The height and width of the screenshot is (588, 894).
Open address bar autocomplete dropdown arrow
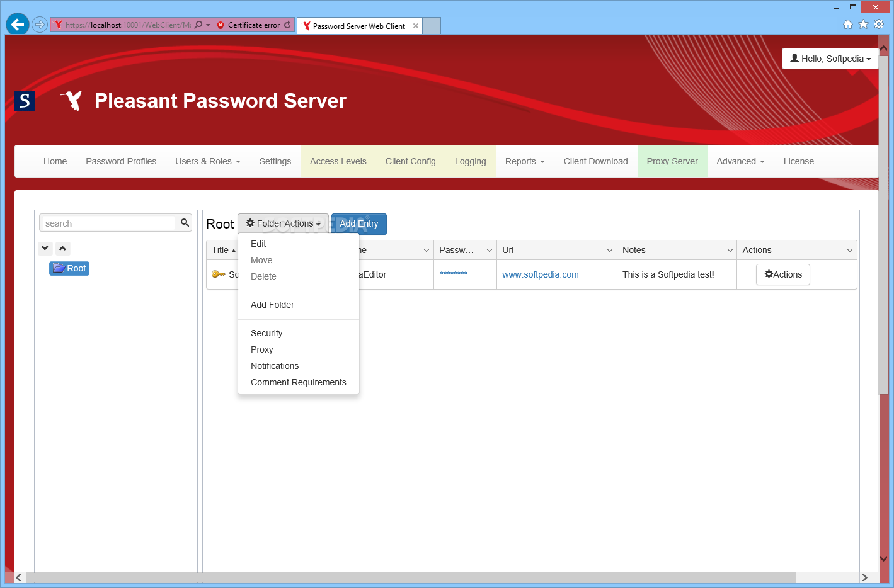(x=208, y=25)
